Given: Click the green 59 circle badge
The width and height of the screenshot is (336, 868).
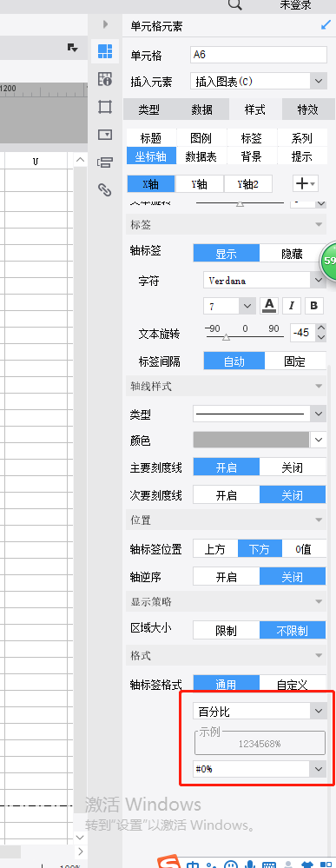Looking at the screenshot, I should [x=328, y=260].
